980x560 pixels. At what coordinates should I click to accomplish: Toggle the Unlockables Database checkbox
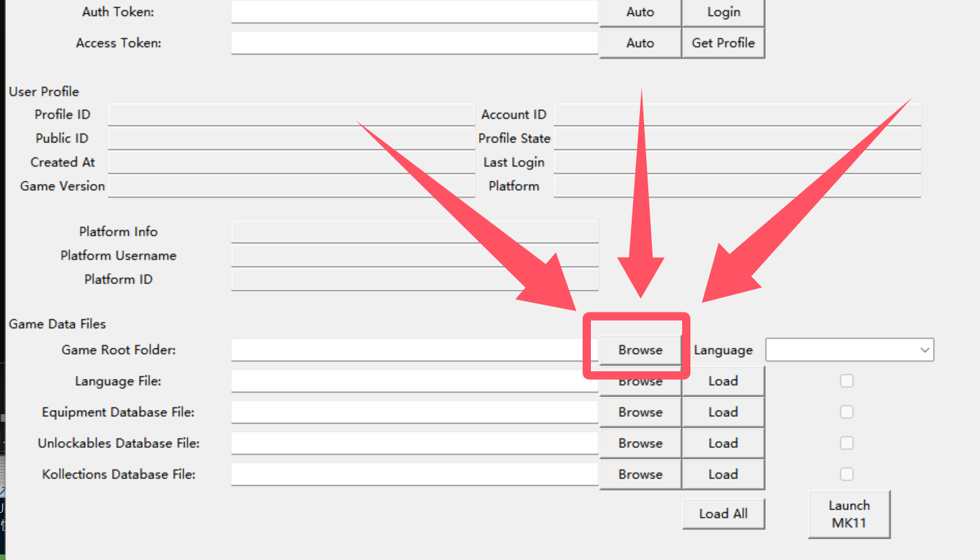click(847, 443)
